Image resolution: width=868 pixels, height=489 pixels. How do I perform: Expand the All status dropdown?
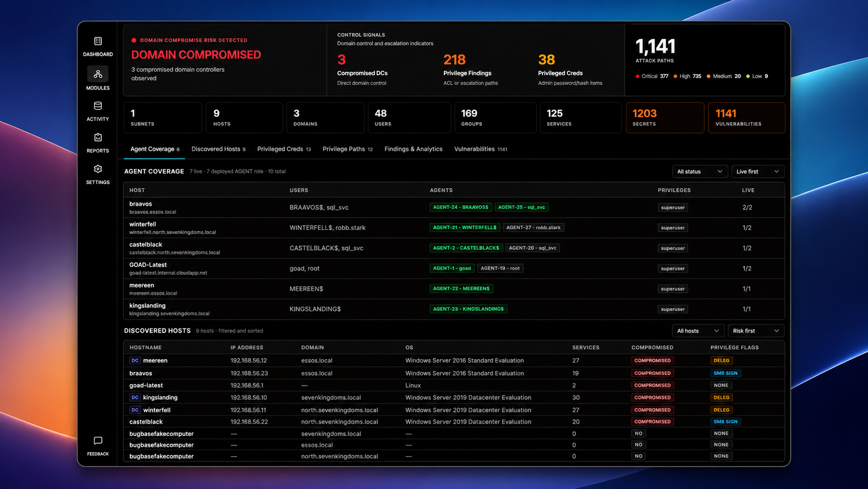point(699,171)
